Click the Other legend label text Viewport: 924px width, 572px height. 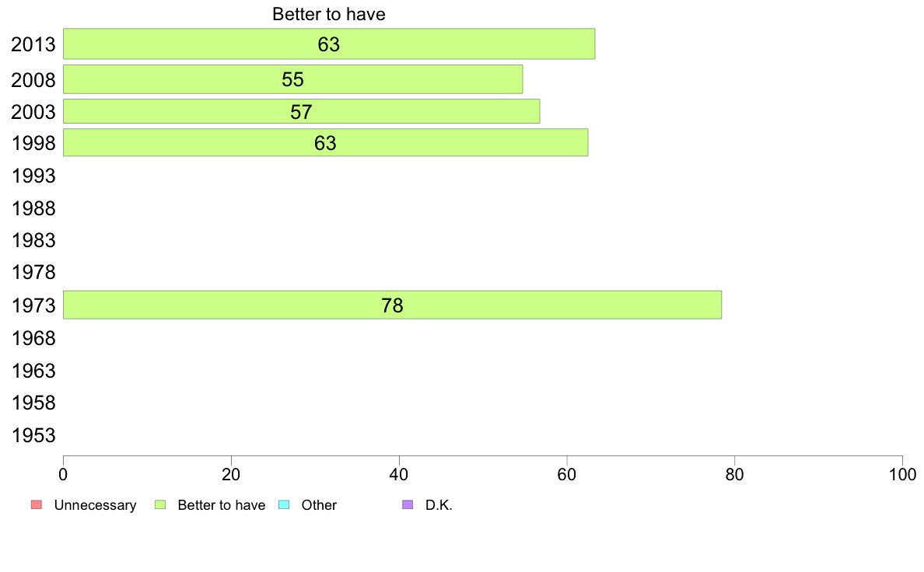pos(319,505)
